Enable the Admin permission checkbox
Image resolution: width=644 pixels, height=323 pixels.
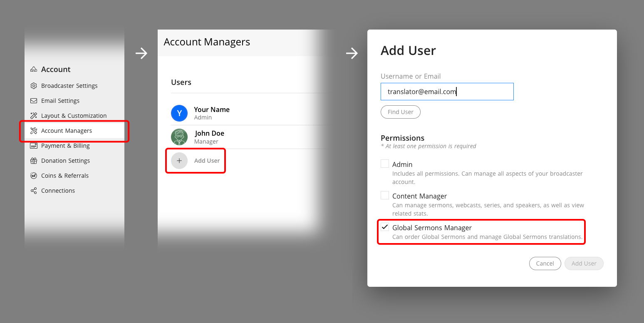(x=384, y=163)
